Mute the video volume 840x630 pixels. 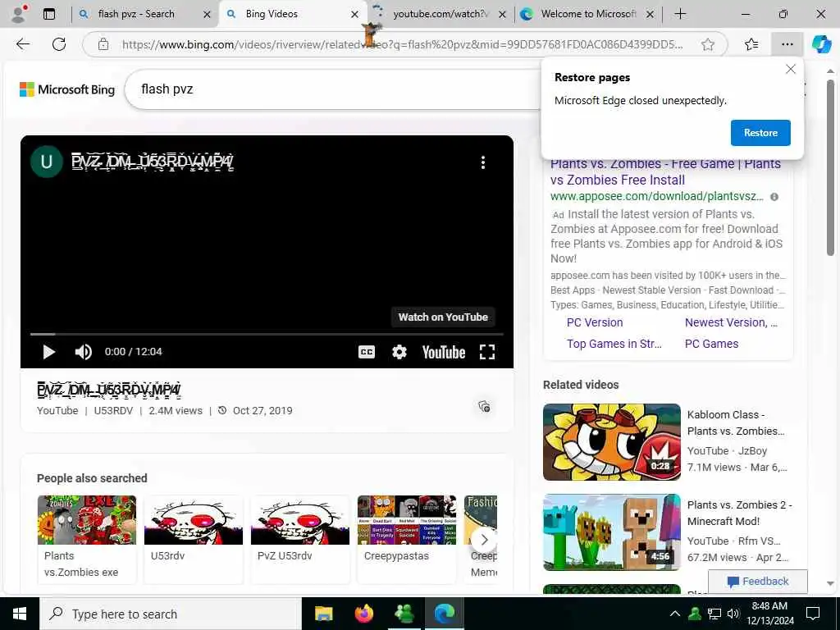coord(83,352)
